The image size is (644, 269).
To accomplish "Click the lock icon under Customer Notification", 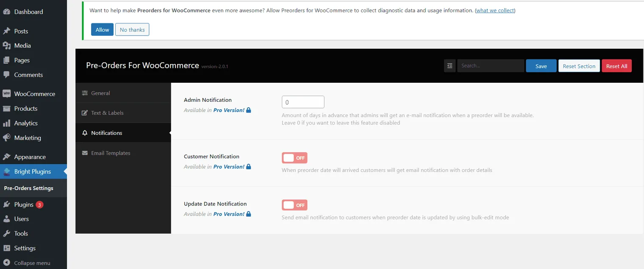I will (x=249, y=166).
